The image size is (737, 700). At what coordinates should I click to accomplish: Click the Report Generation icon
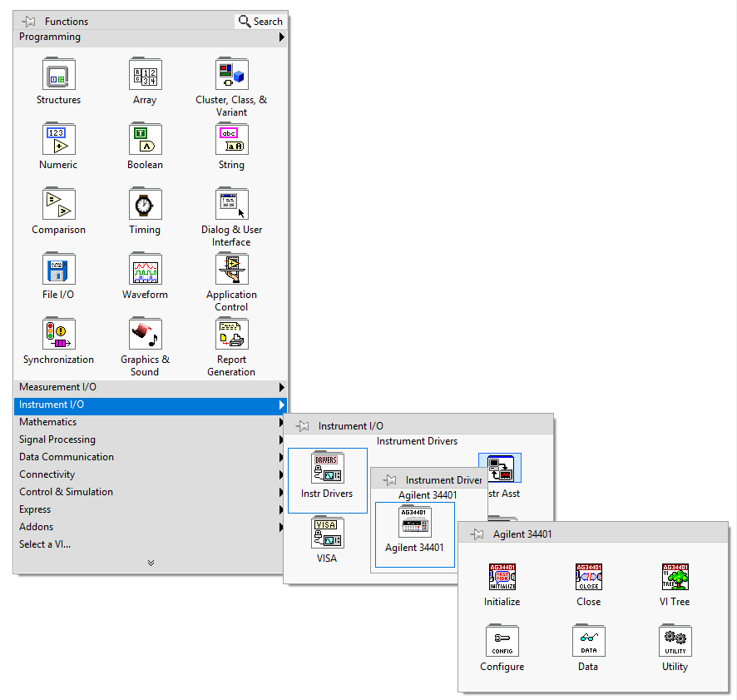pyautogui.click(x=231, y=333)
